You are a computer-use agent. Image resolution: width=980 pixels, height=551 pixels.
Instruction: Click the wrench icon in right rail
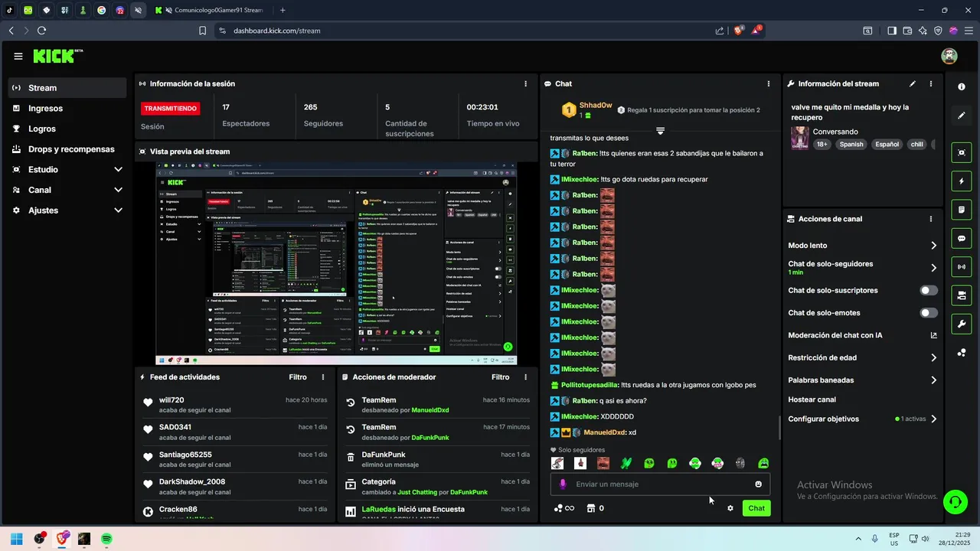point(962,324)
